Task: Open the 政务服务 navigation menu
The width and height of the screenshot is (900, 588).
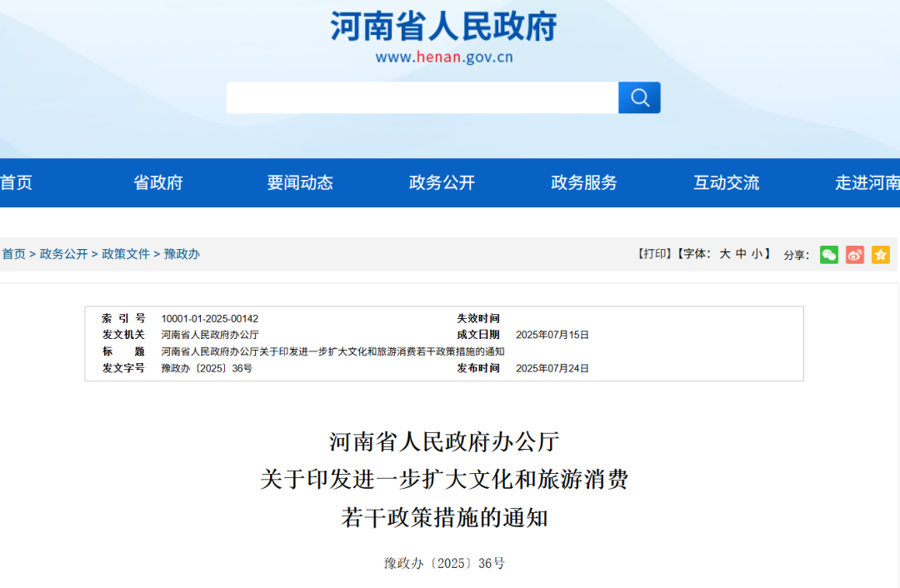Action: pos(582,182)
